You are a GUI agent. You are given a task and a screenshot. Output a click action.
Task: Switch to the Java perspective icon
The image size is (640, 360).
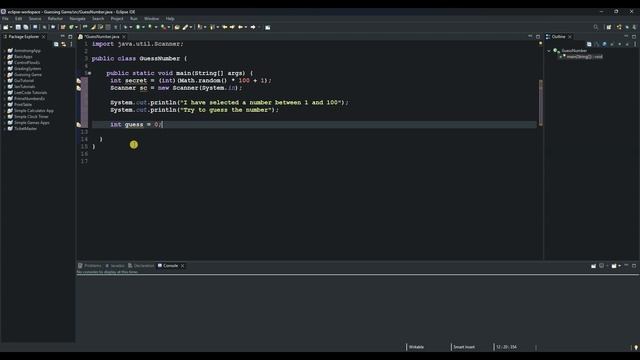coord(619,27)
